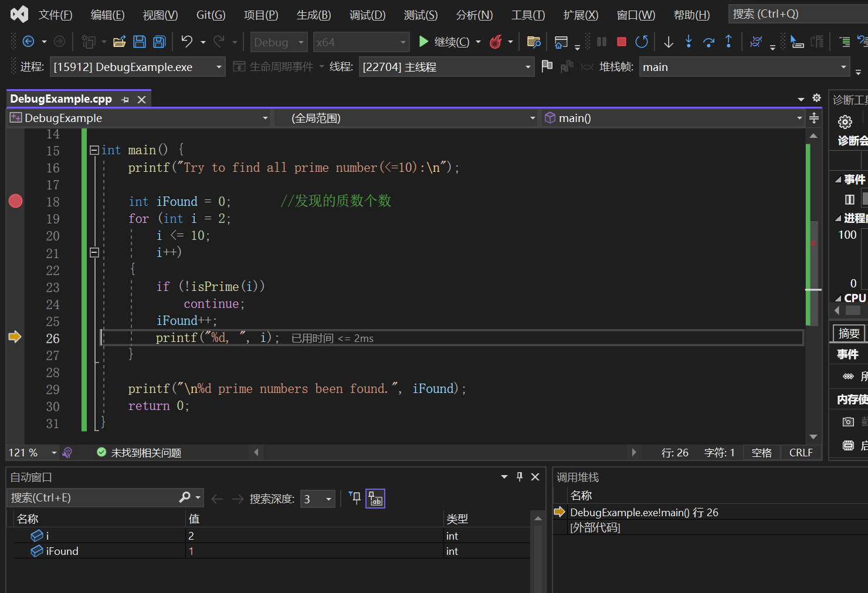This screenshot has height=593, width=868.
Task: Click the save all files icon
Action: tap(159, 42)
